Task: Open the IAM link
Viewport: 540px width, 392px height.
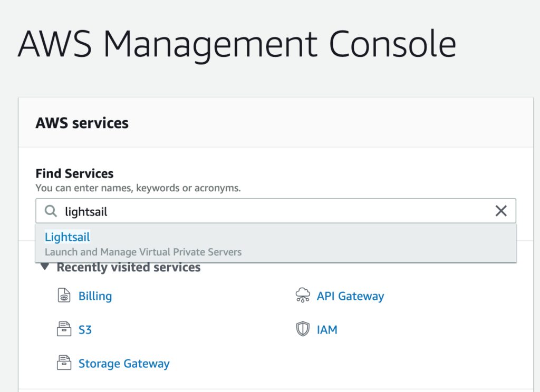Action: pyautogui.click(x=327, y=330)
